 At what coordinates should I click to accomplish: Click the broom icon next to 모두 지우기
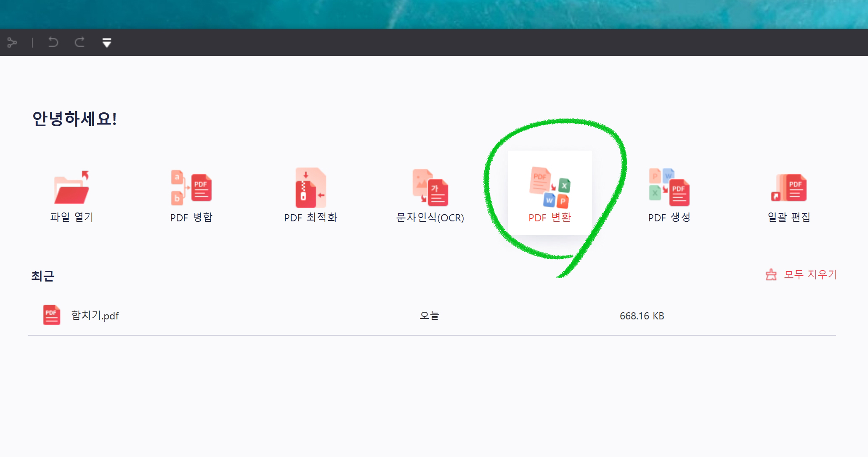771,274
